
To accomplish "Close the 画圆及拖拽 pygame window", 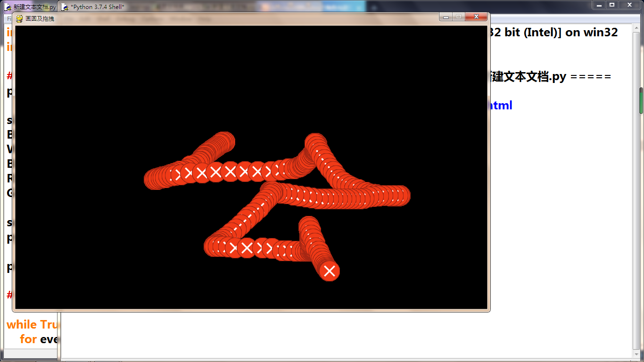I will tap(476, 17).
